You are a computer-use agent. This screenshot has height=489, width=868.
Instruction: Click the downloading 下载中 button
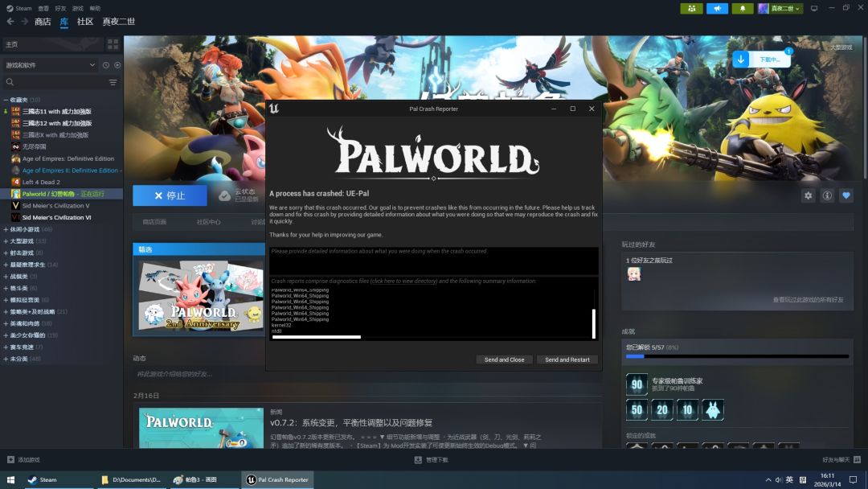click(x=762, y=60)
